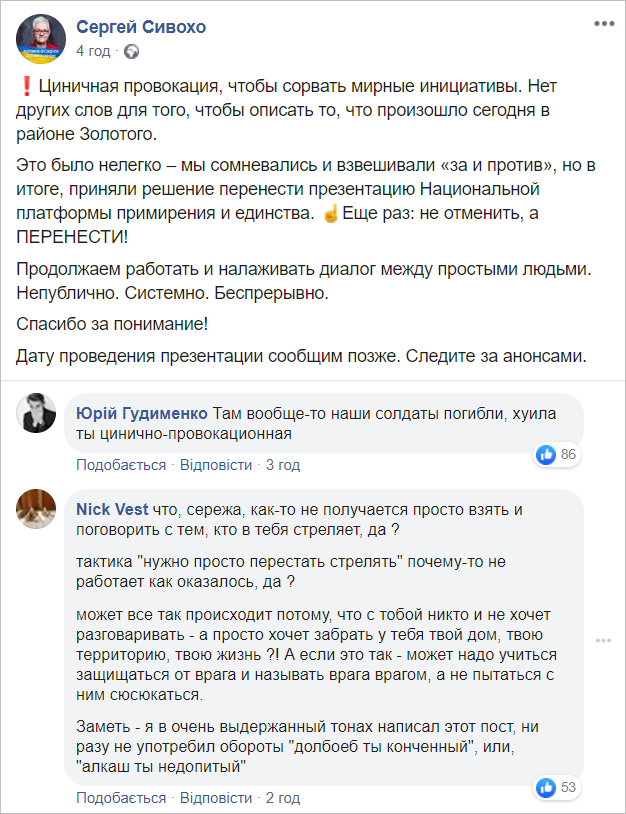The image size is (626, 814).
Task: View the 53 likes reaction icon
Action: 547,787
